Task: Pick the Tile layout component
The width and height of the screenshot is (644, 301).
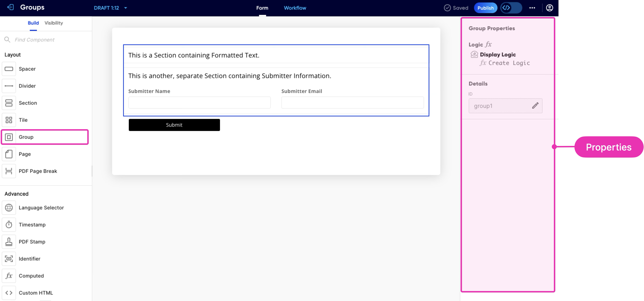Action: 23,120
